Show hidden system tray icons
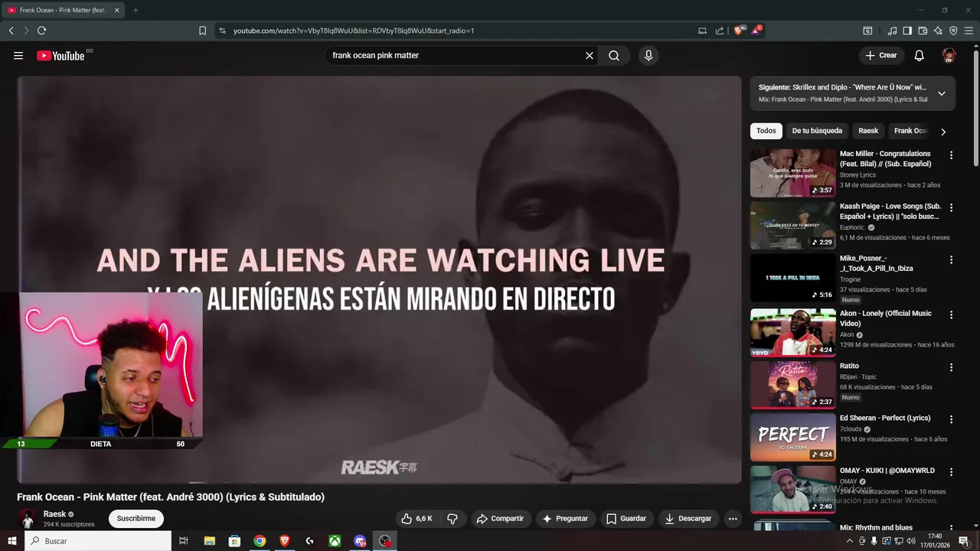The height and width of the screenshot is (551, 980). point(849,541)
